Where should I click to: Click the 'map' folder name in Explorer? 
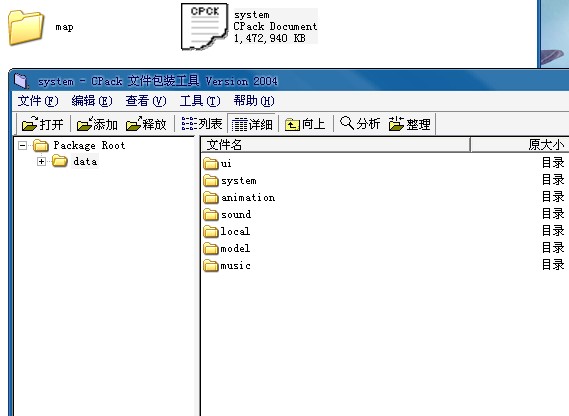pyautogui.click(x=64, y=27)
